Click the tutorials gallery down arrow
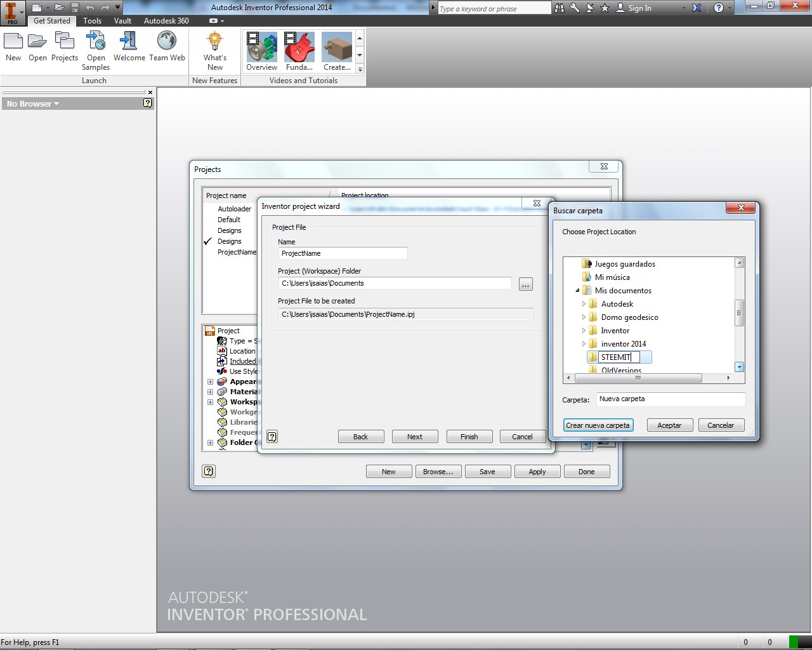The image size is (812, 650). point(360,55)
